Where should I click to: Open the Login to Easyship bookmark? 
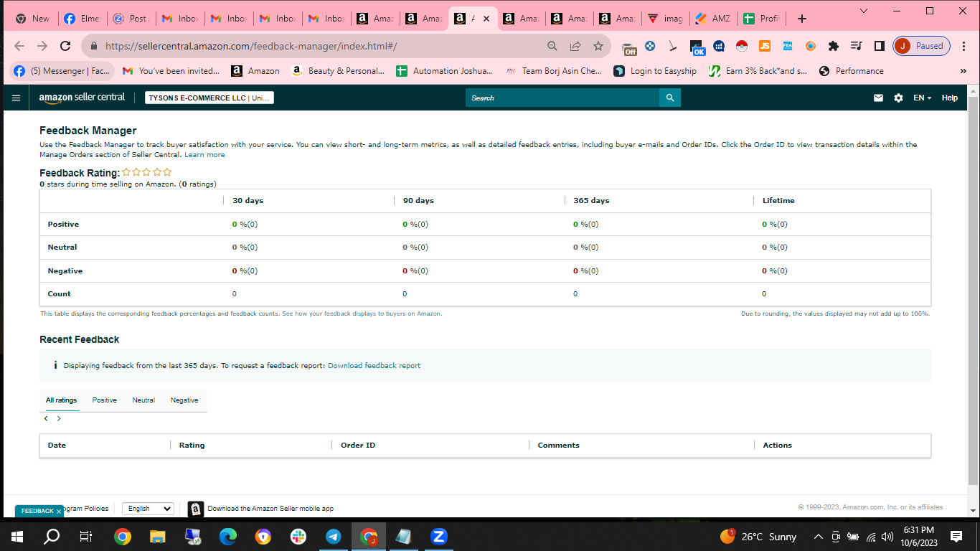655,71
